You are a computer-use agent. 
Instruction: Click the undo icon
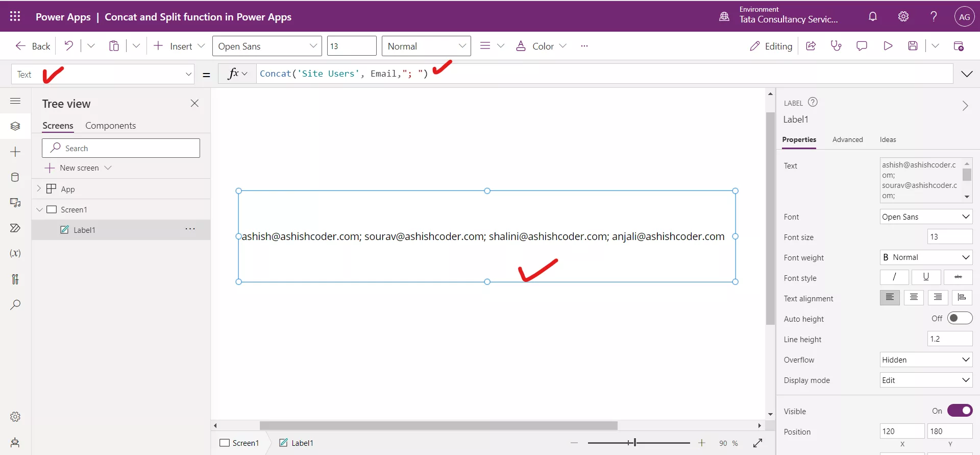coord(68,46)
